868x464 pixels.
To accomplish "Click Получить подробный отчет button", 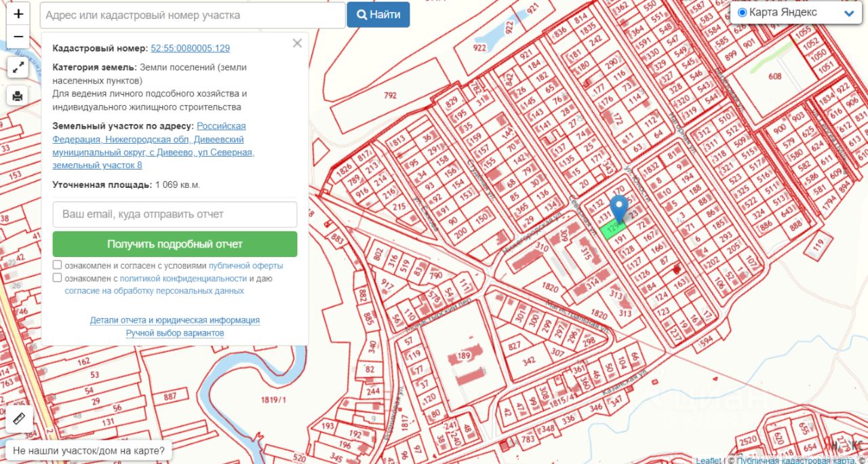I will pyautogui.click(x=175, y=244).
